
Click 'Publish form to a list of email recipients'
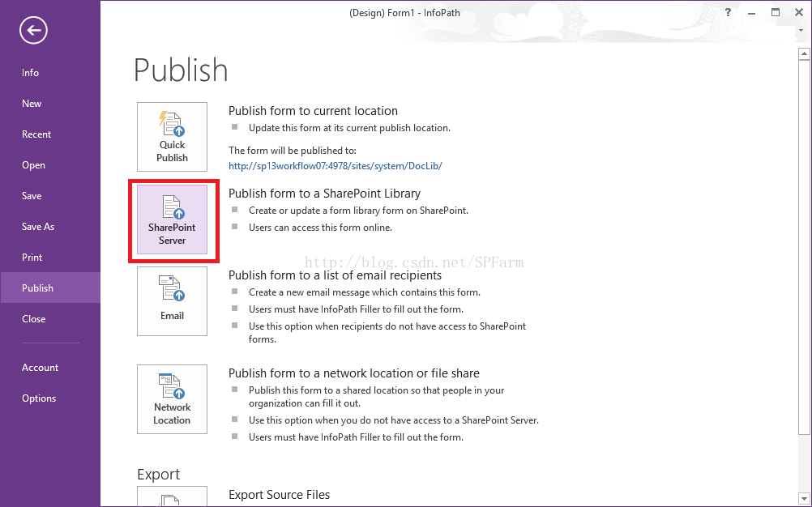pos(335,275)
